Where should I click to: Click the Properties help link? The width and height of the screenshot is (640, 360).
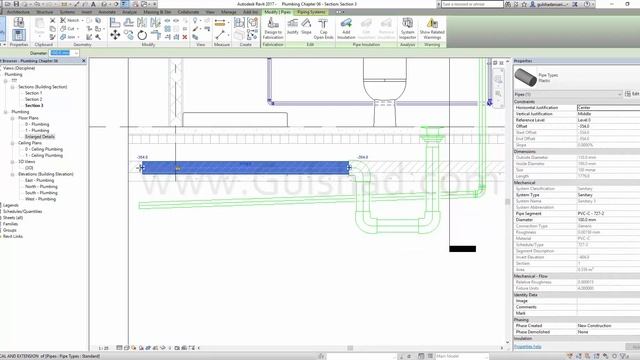point(527,347)
